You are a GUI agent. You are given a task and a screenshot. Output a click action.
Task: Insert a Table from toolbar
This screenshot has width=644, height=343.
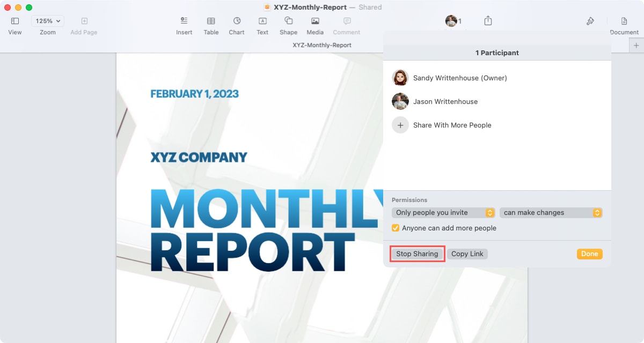point(211,21)
